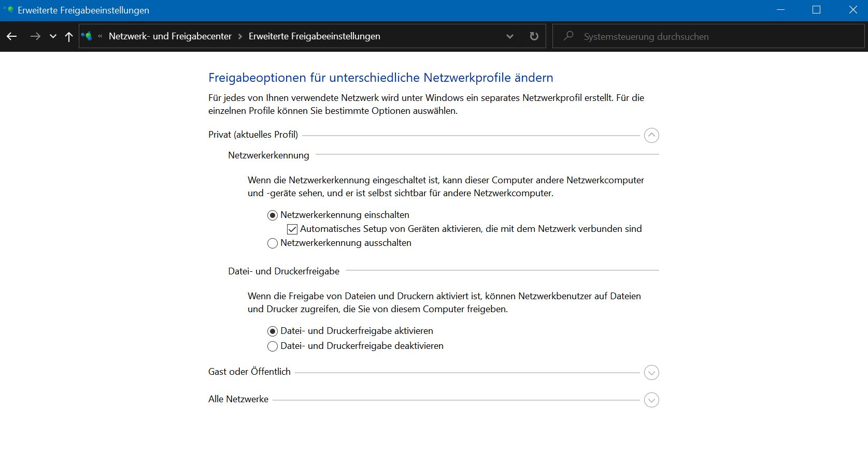The height and width of the screenshot is (454, 868).
Task: Collapse the Privat (aktuelles Profil) section
Action: 651,136
